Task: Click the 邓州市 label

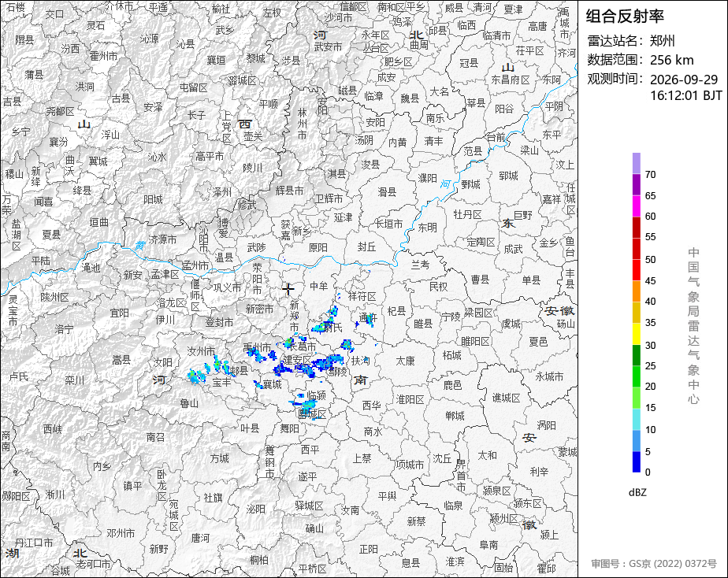Action: (x=121, y=533)
